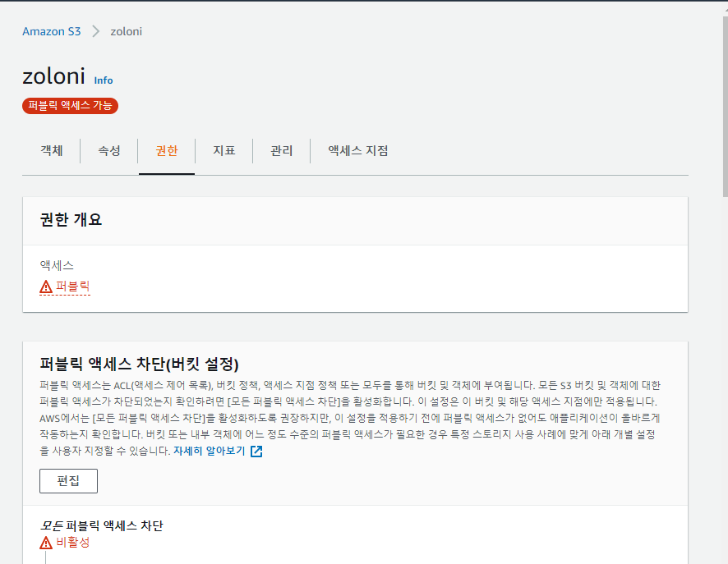Switch to the 지표 tab

point(224,151)
